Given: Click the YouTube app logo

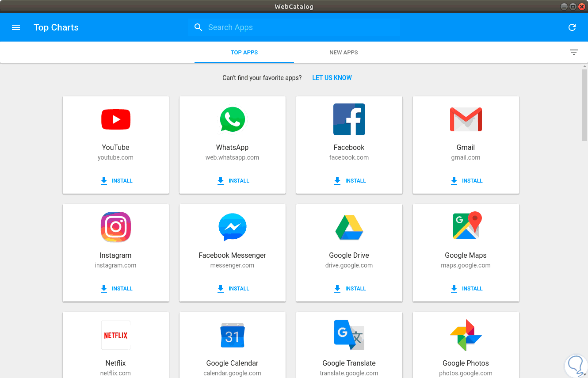Looking at the screenshot, I should (x=116, y=119).
